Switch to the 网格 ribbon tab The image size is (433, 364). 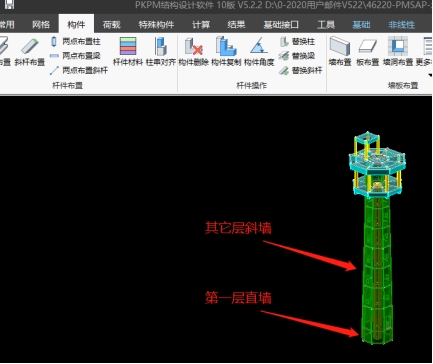(41, 25)
